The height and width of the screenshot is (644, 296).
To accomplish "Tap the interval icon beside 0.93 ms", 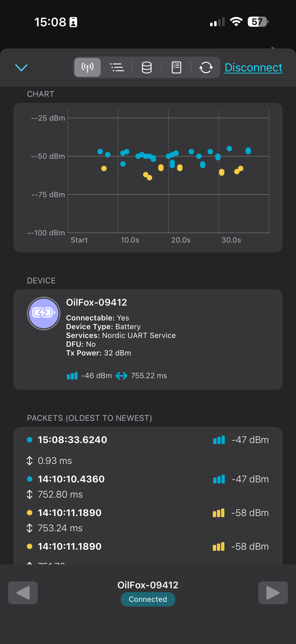I will [29, 461].
